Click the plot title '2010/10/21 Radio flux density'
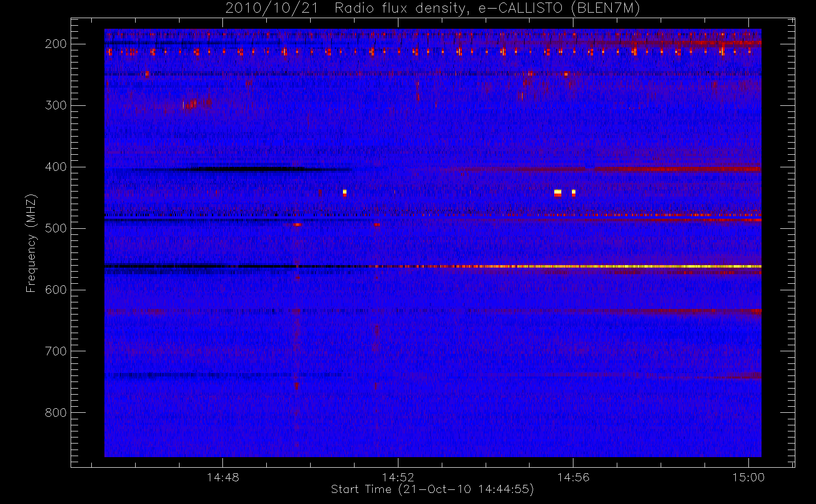816x504 pixels. click(x=433, y=8)
